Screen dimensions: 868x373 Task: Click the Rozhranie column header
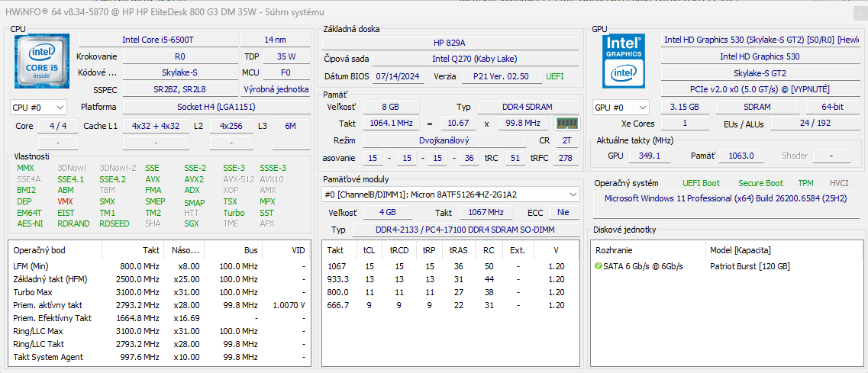click(x=650, y=251)
